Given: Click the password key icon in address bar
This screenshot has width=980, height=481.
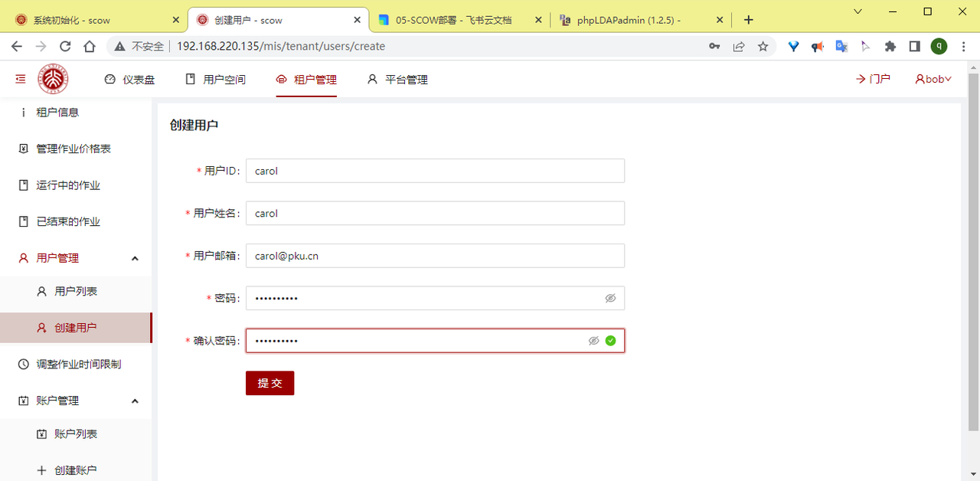Looking at the screenshot, I should tap(714, 47).
